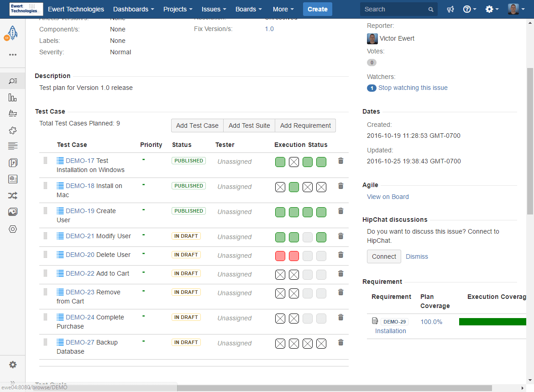Open the hexagon sidebar icon

[13, 229]
